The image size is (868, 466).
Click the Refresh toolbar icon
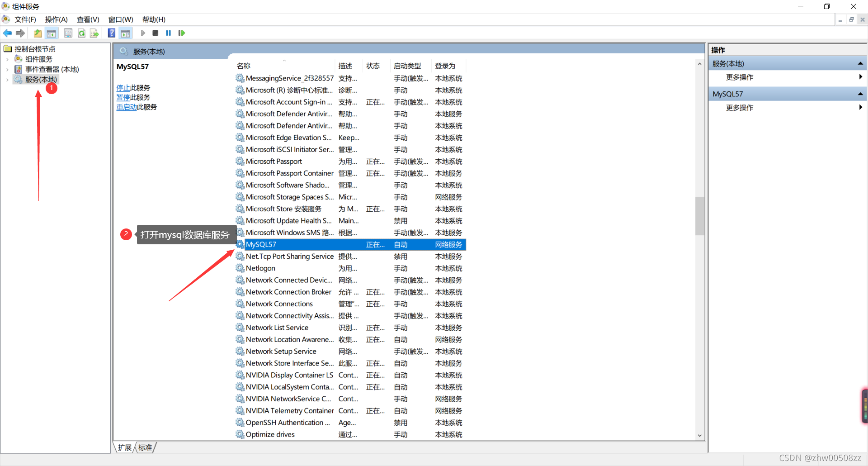pyautogui.click(x=81, y=33)
